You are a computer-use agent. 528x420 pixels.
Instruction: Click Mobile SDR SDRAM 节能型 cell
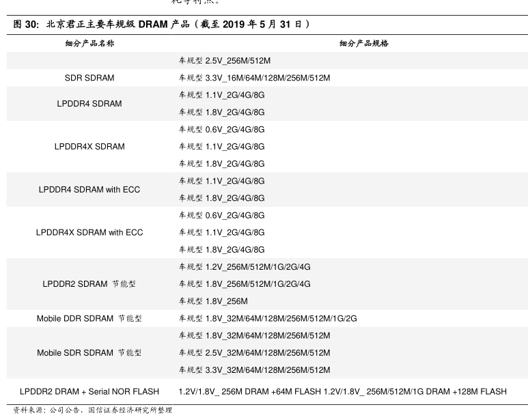(89, 353)
